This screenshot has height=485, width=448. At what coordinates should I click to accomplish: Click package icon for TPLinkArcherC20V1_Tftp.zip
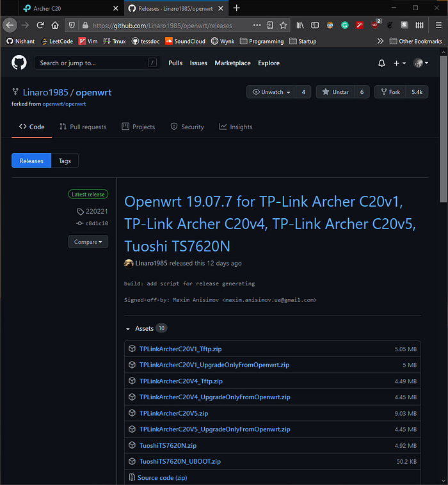click(x=132, y=349)
